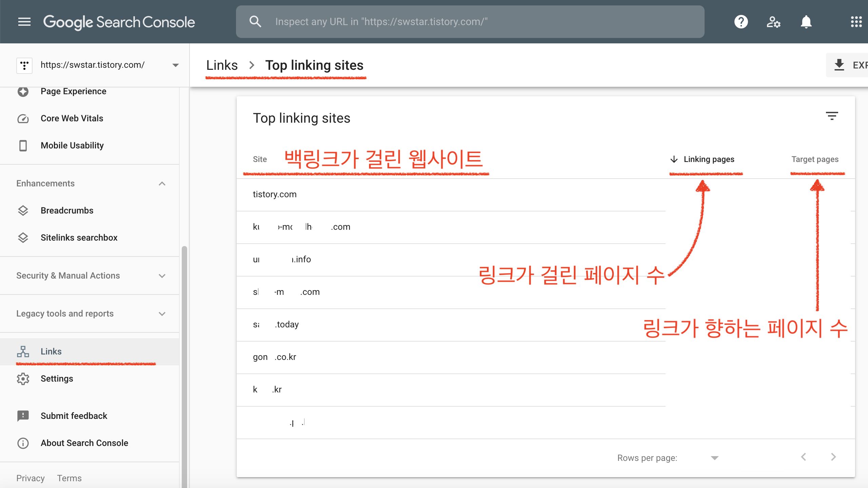Open the property selector dropdown
The height and width of the screenshot is (488, 868).
pos(175,65)
